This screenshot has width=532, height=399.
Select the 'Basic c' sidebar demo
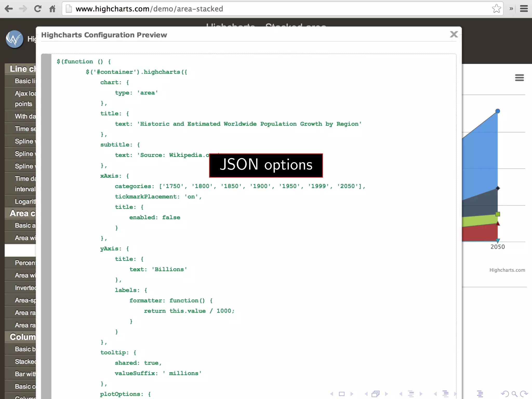pyautogui.click(x=21, y=386)
